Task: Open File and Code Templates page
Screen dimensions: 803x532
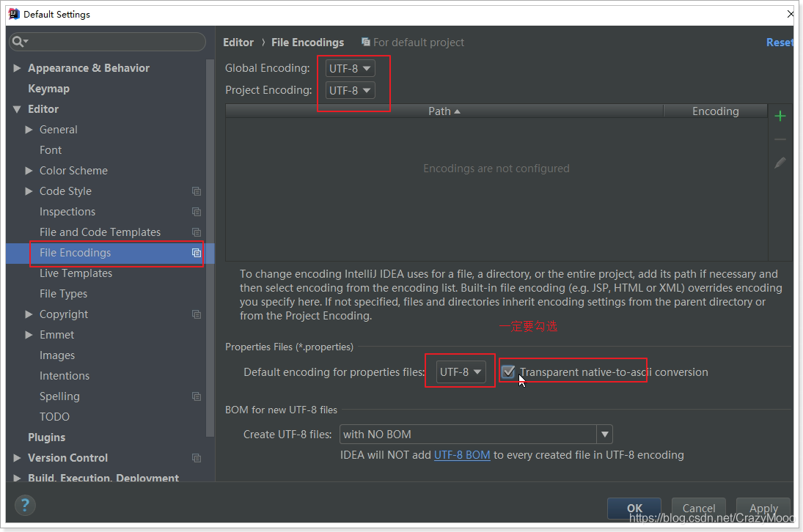Action: click(100, 232)
